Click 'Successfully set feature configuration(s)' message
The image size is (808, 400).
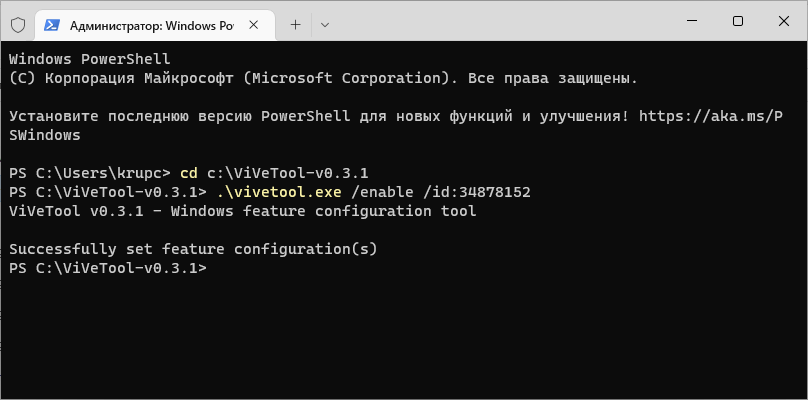(x=193, y=249)
